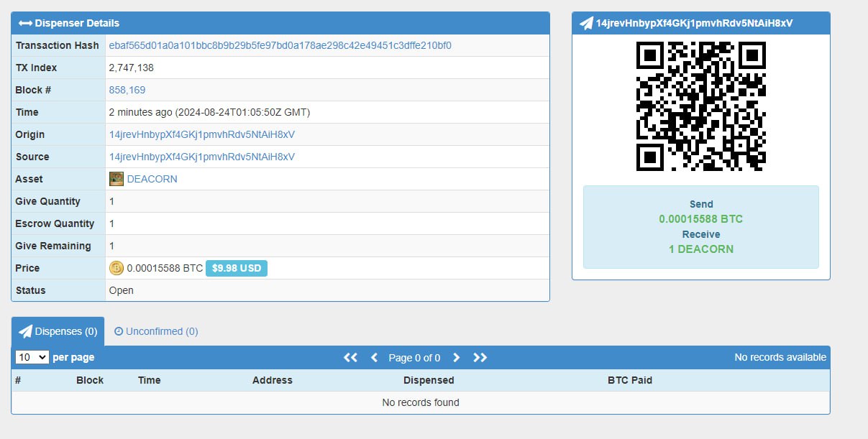Click the Time column header in dispenses table
The image size is (868, 439).
[x=150, y=380]
